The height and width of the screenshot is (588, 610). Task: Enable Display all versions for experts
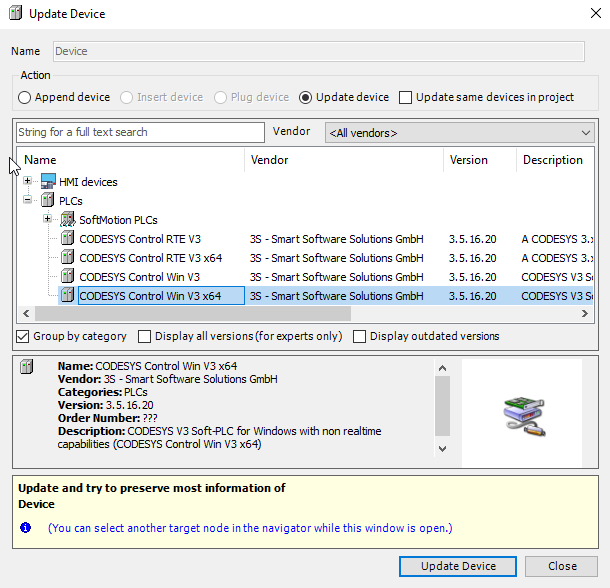tap(144, 336)
